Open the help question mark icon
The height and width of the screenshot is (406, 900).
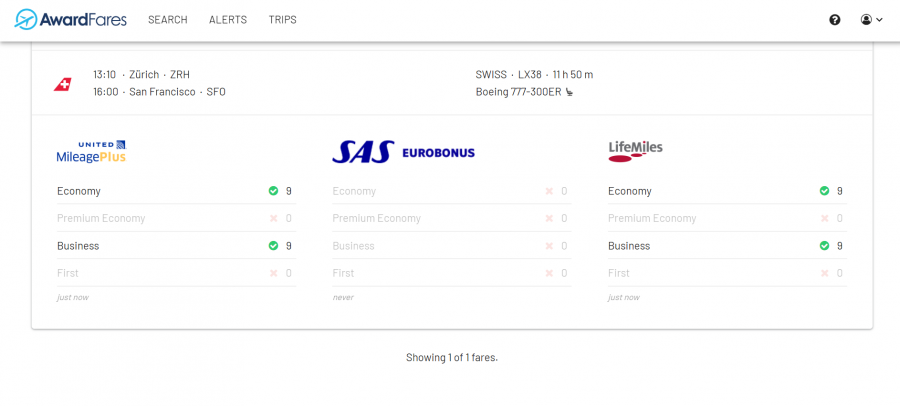point(835,19)
